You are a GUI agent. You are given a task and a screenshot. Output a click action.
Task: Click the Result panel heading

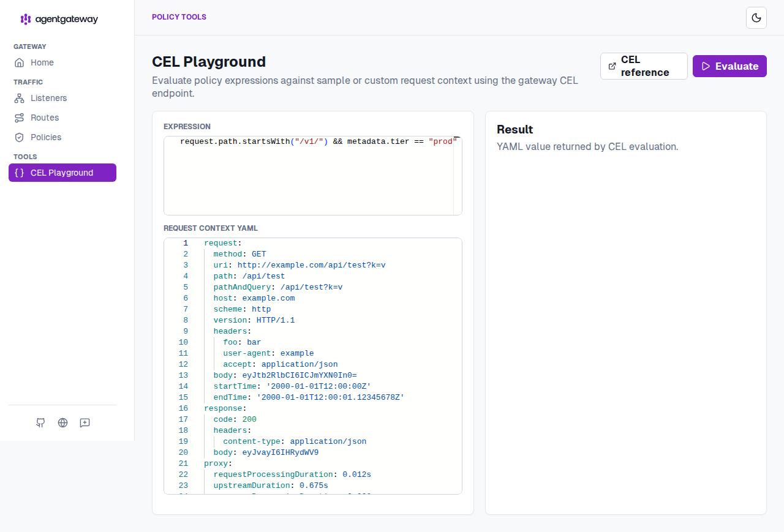[515, 130]
